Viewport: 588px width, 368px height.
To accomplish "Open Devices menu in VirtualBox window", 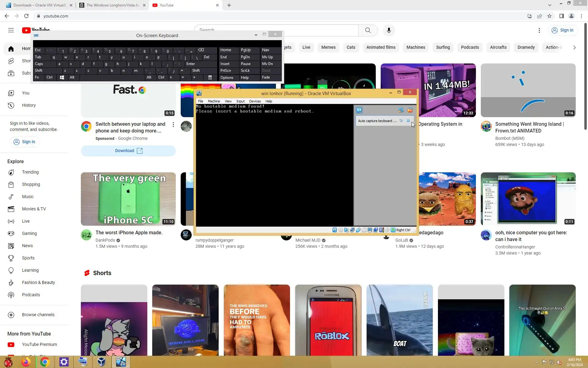I will 255,101.
